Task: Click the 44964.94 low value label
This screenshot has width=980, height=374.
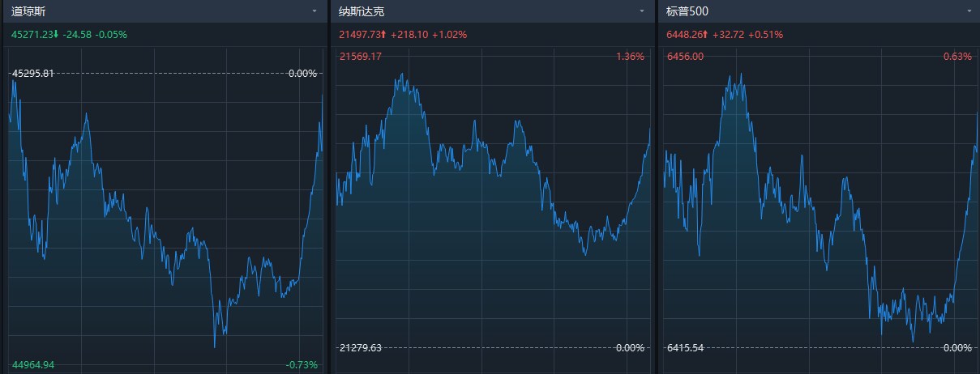Action: point(32,365)
